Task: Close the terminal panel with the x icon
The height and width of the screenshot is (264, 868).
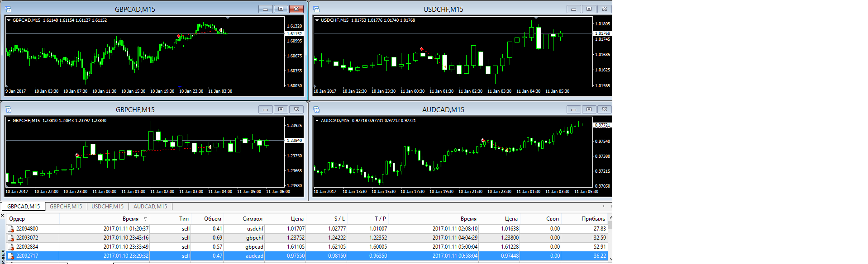Action: [x=2, y=215]
